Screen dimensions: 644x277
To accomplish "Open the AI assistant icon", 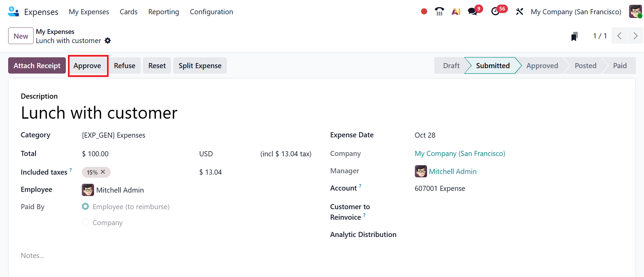I will (456, 12).
